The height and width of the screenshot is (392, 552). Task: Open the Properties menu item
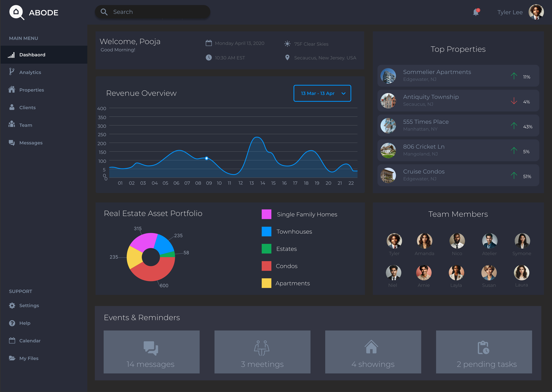coord(31,90)
